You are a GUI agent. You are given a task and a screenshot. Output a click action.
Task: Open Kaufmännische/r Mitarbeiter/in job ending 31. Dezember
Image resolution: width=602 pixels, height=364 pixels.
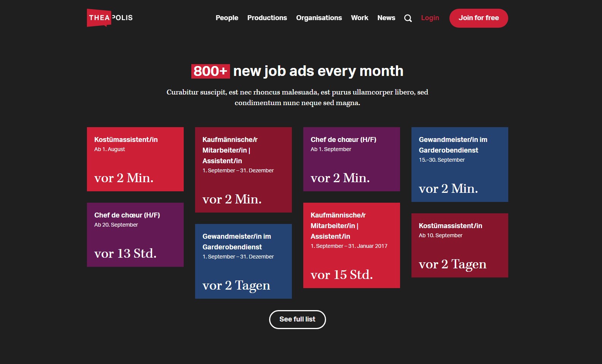pos(243,170)
